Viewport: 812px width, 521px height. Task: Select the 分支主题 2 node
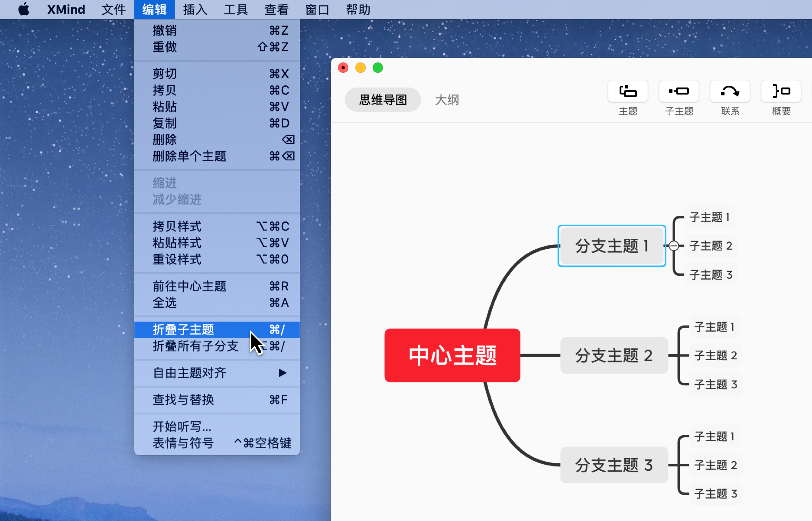[614, 355]
